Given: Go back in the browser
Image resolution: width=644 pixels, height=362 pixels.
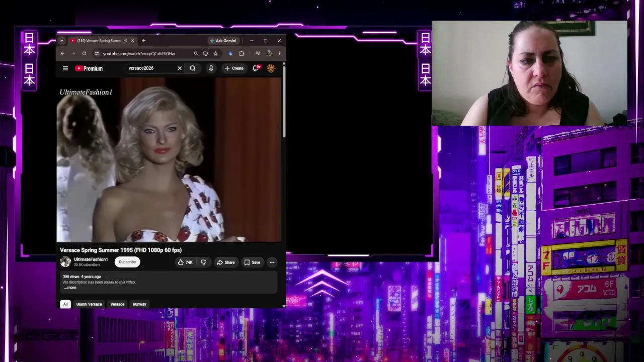Looking at the screenshot, I should tap(62, 53).
